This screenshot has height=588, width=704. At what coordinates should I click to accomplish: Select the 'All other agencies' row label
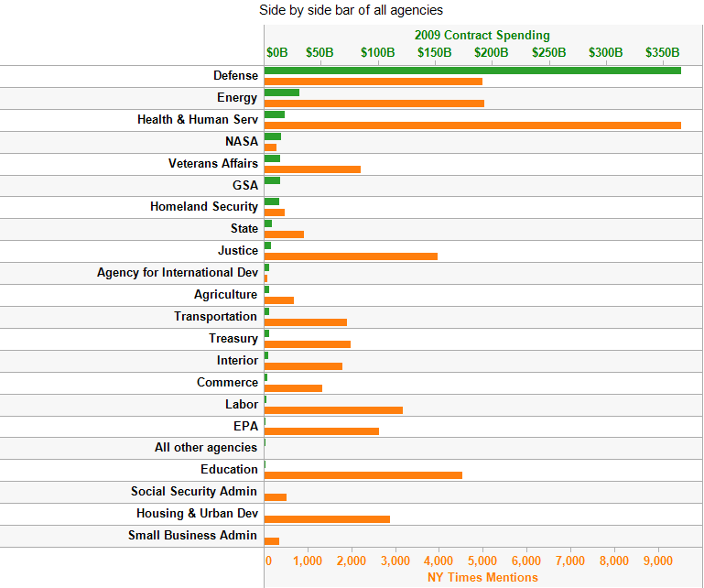point(206,448)
